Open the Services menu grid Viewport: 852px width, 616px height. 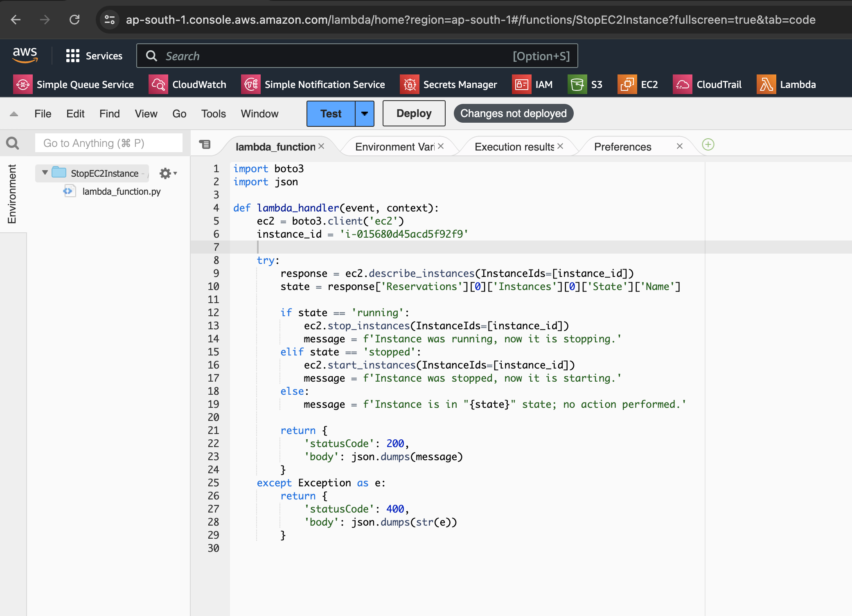click(94, 56)
